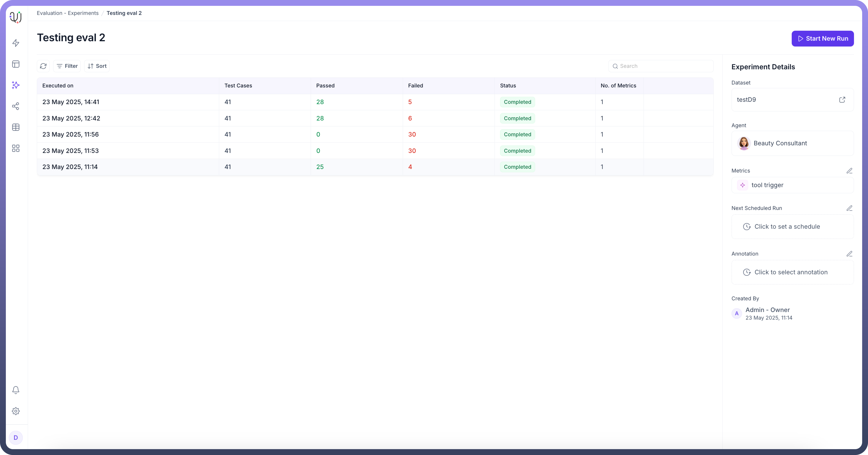Go to Evaluation - Experiments breadcrumb

(68, 13)
